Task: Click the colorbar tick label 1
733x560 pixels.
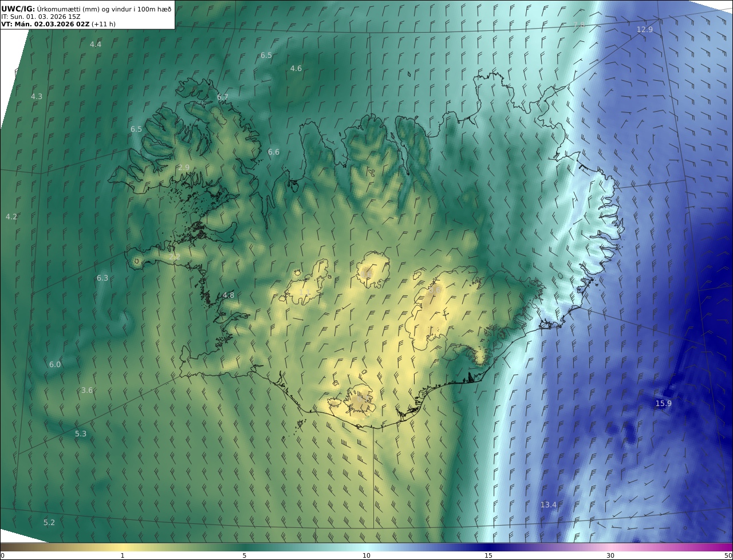Action: pos(123,555)
